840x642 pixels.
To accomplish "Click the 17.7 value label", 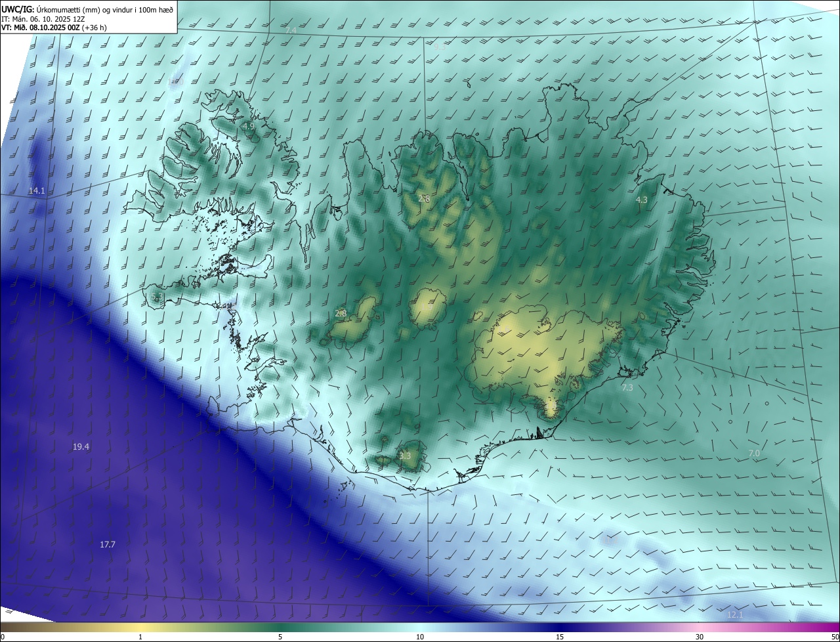I will tap(108, 545).
